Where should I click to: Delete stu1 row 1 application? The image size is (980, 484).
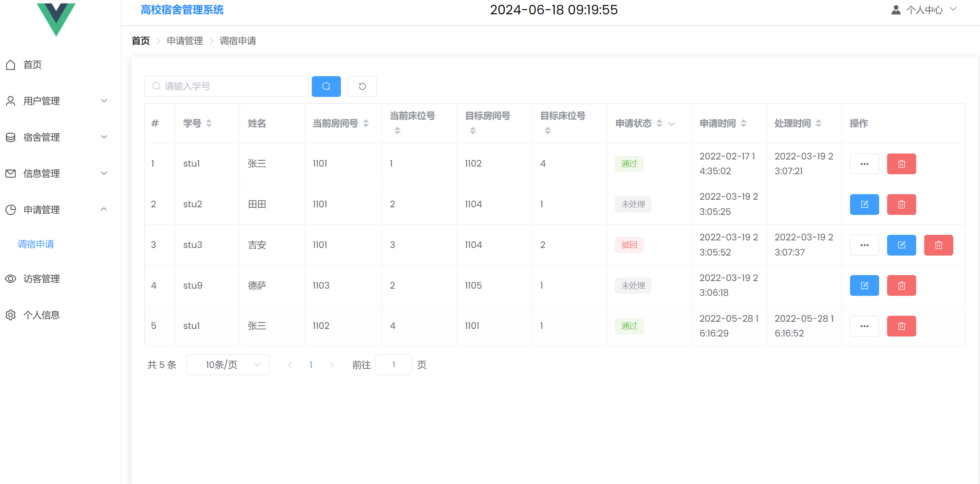pos(901,164)
